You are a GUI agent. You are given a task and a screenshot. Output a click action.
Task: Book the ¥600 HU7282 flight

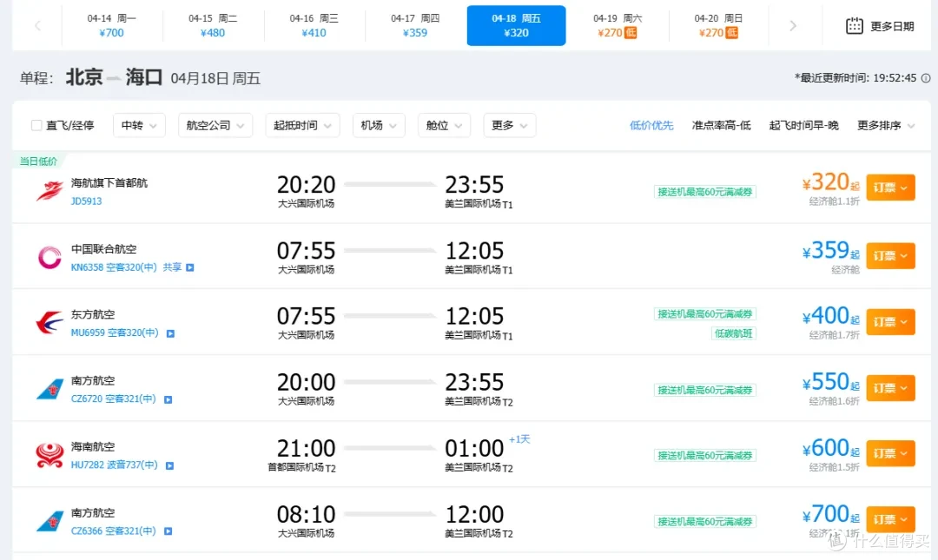[890, 453]
